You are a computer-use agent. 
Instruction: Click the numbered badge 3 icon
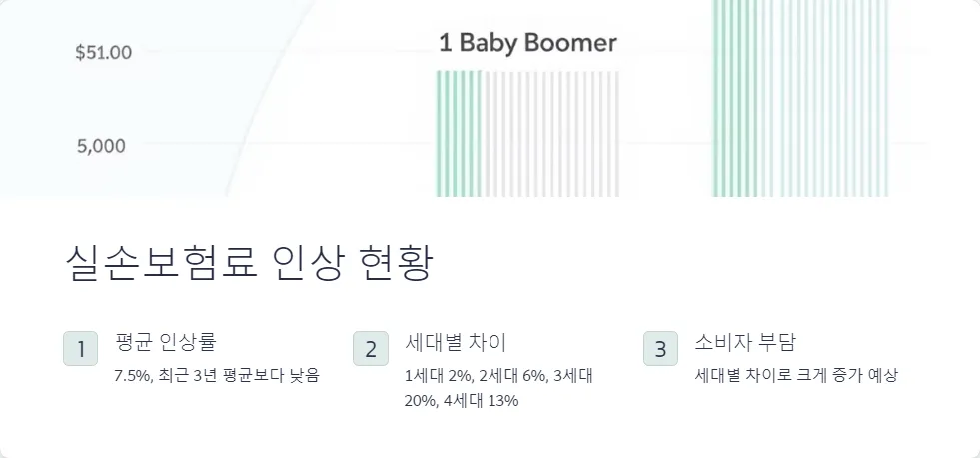(660, 349)
